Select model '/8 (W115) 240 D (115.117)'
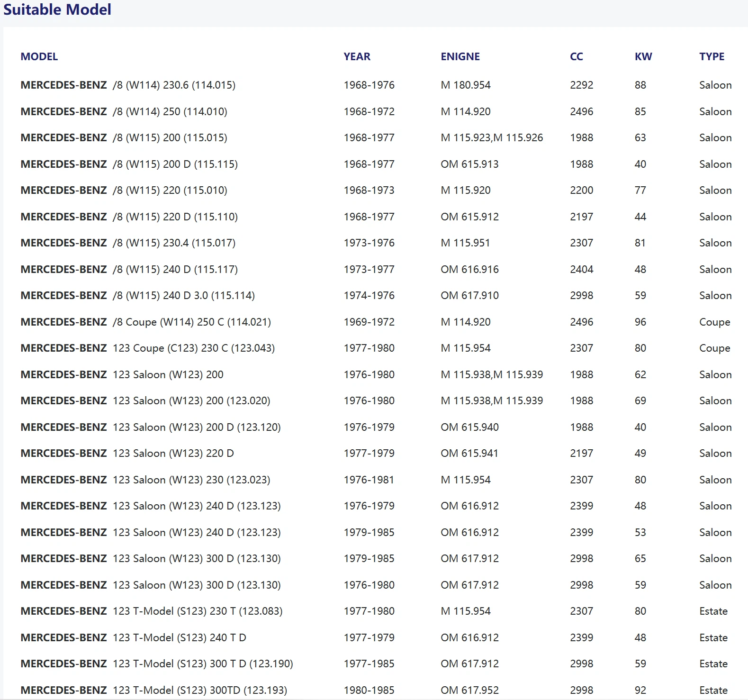Image resolution: width=748 pixels, height=700 pixels. [x=175, y=269]
